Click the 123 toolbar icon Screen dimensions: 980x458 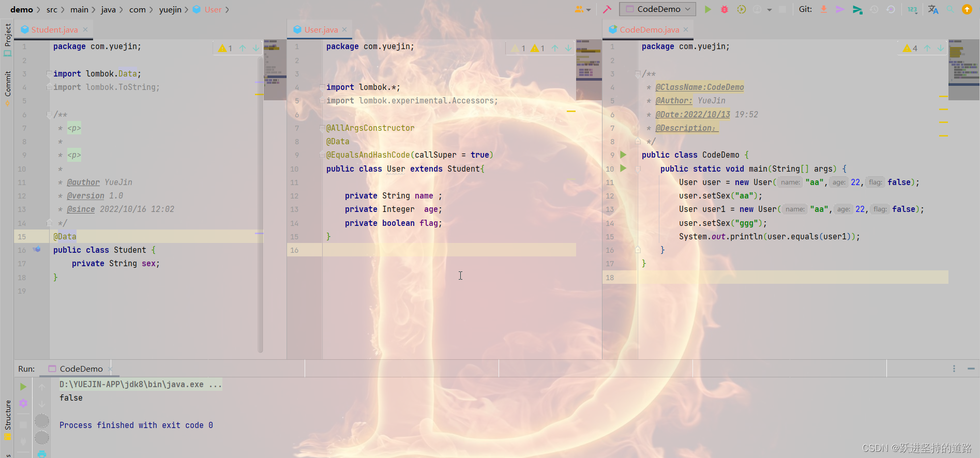click(912, 9)
